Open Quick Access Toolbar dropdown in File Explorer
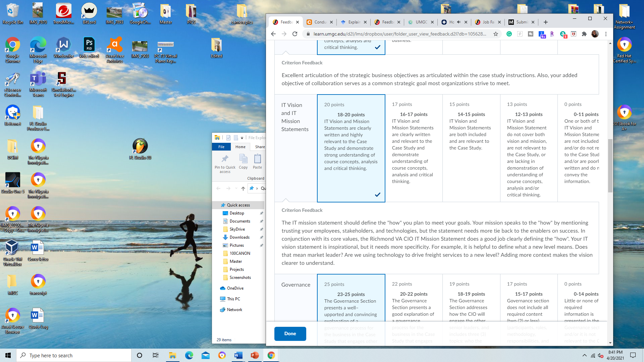Screen dimensions: 644x362 [x=242, y=138]
